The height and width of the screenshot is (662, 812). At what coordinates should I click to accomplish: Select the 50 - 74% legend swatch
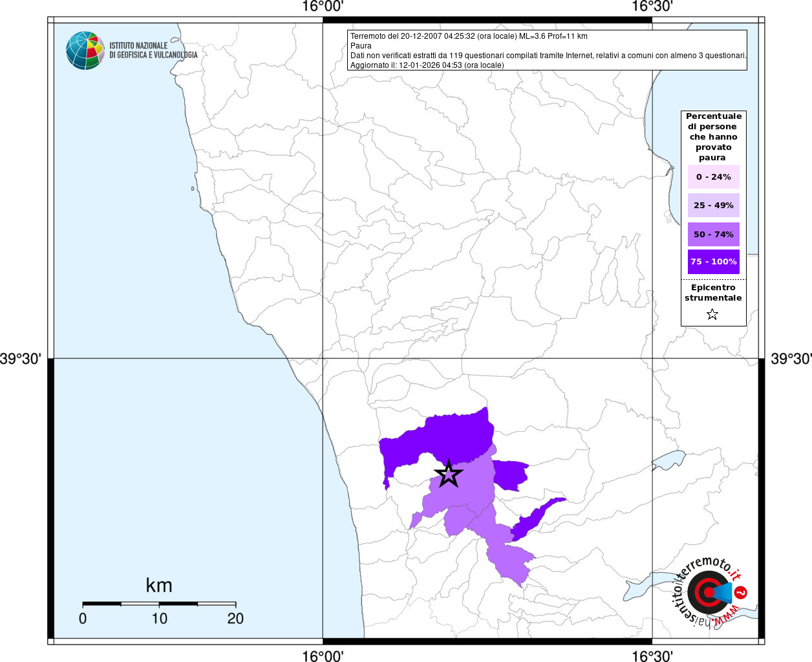(714, 234)
